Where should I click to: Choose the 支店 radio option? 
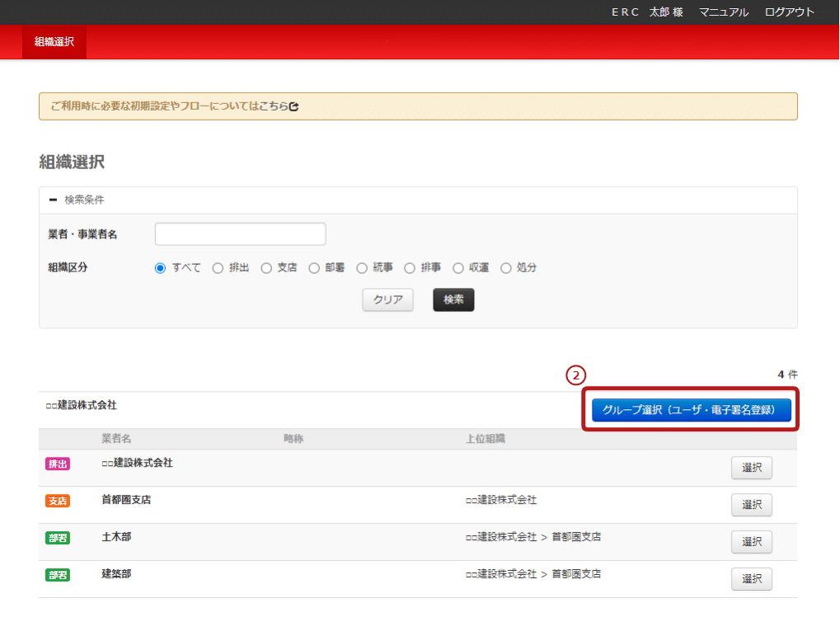pyautogui.click(x=266, y=268)
